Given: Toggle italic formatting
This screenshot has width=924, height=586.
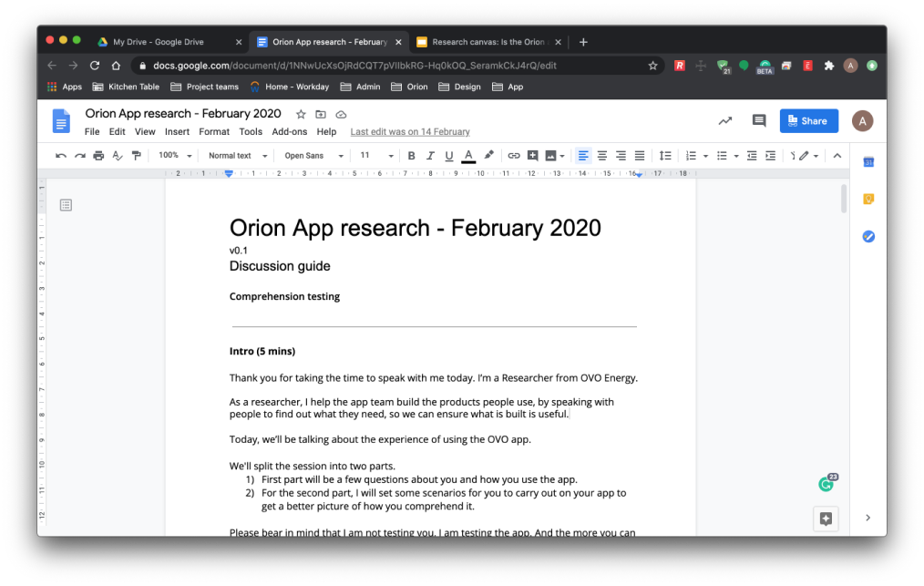Looking at the screenshot, I should (x=430, y=156).
